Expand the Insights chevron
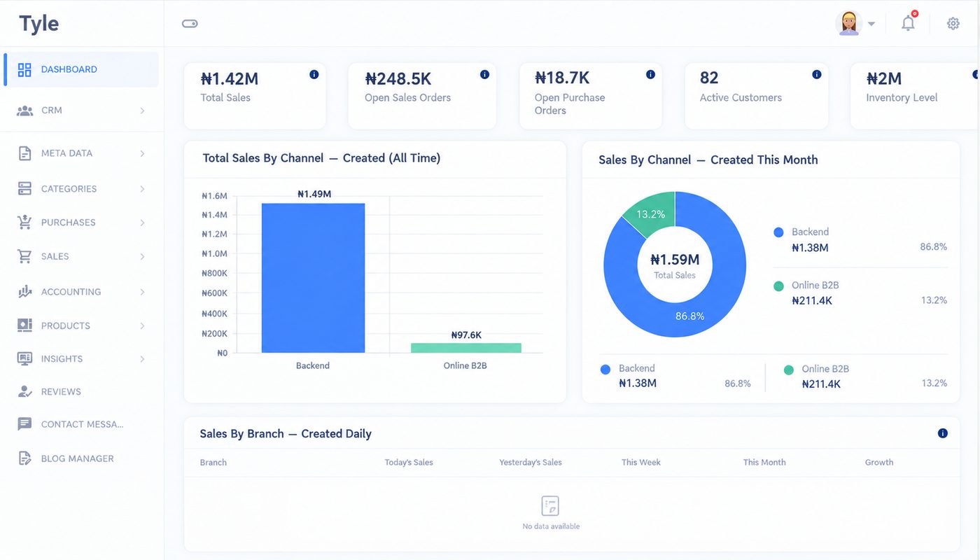Image resolution: width=980 pixels, height=560 pixels. tap(142, 359)
